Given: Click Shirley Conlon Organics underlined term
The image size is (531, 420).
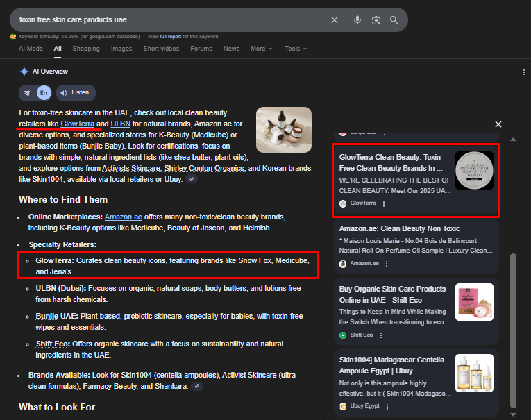Looking at the screenshot, I should pos(204,168).
